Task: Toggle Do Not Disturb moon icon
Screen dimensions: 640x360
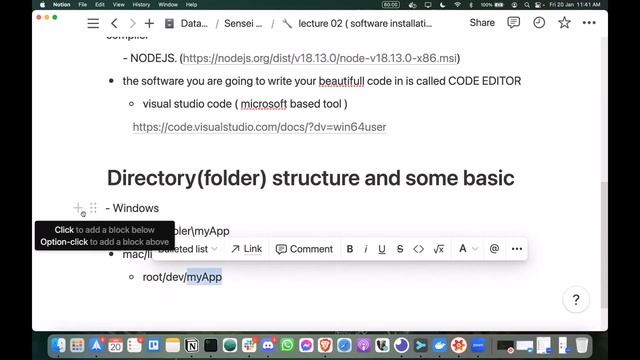Action: coord(443,4)
